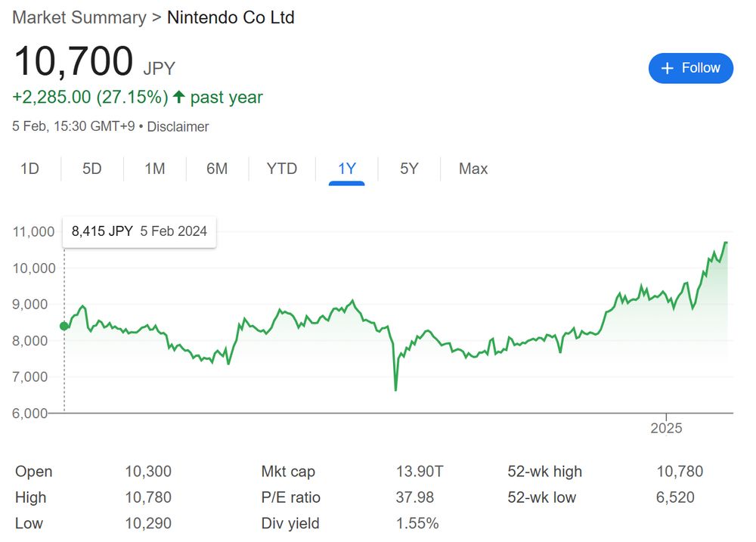This screenshot has width=756, height=542.
Task: Click the green up-arrow past year icon
Action: 179,97
